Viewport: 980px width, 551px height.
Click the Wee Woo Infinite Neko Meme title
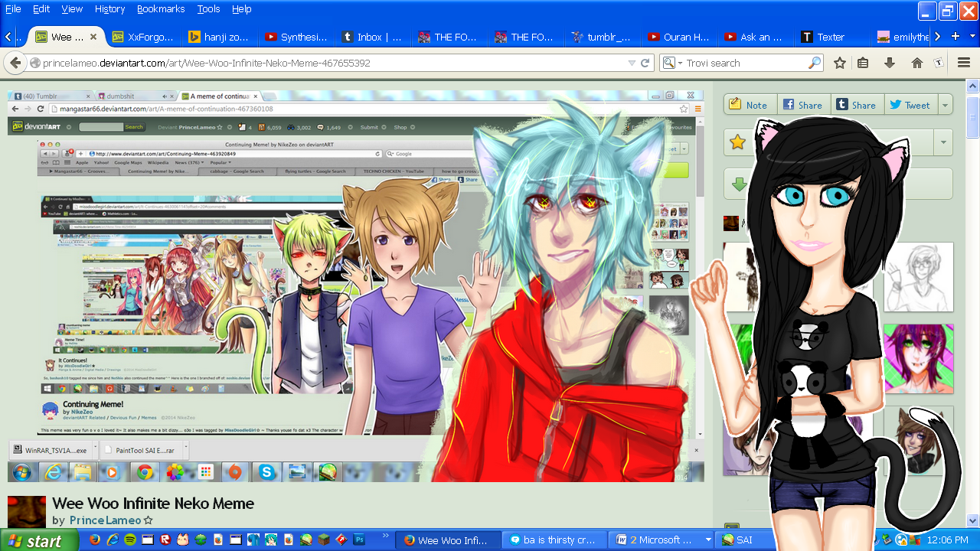point(153,504)
